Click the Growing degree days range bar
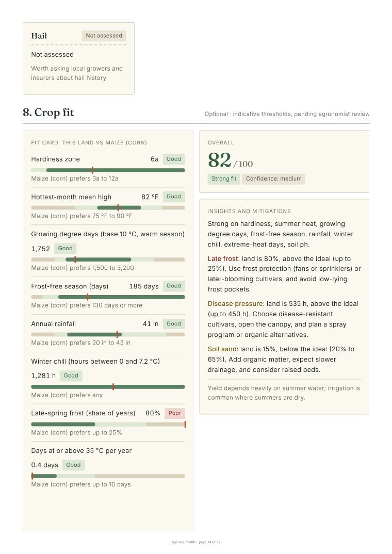 point(108,259)
